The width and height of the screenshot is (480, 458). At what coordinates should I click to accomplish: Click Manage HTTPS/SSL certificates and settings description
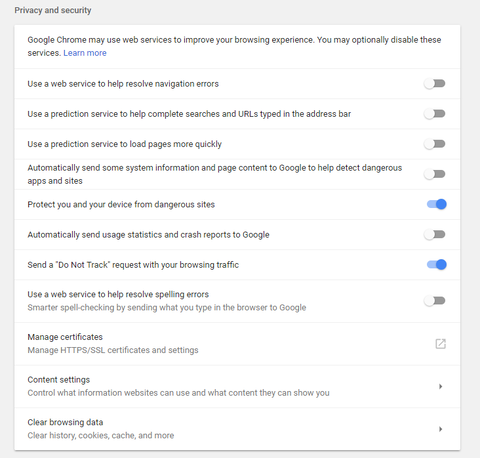click(x=113, y=350)
